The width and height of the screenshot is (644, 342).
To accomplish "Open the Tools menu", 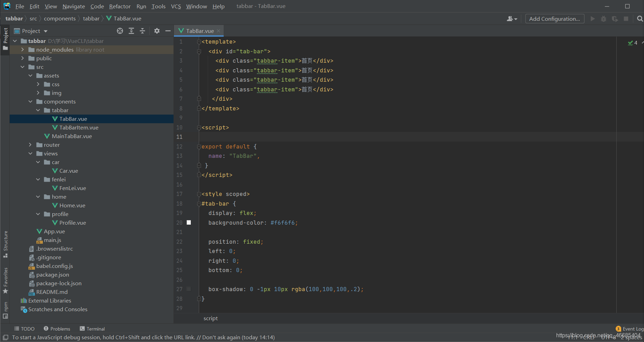I will click(x=158, y=6).
